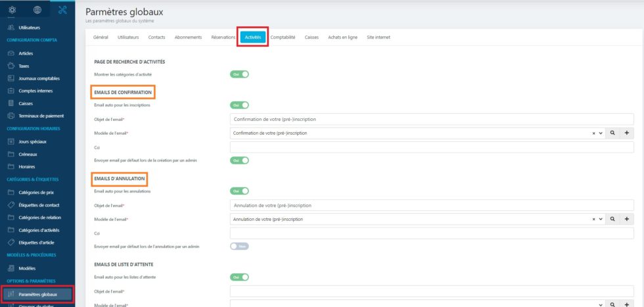This screenshot has height=307, width=644.
Task: Open Taxes in the sidebar
Action: (24, 66)
